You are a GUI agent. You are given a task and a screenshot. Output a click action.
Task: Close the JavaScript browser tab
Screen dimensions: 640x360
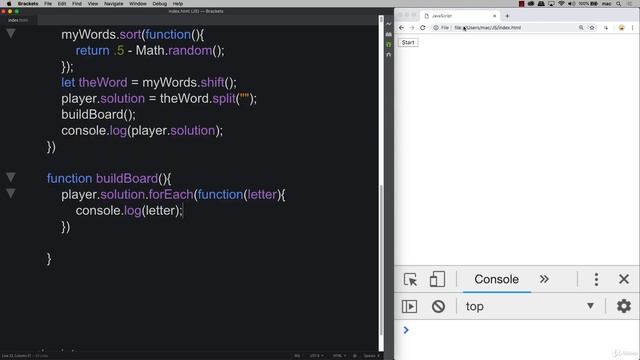click(x=494, y=16)
